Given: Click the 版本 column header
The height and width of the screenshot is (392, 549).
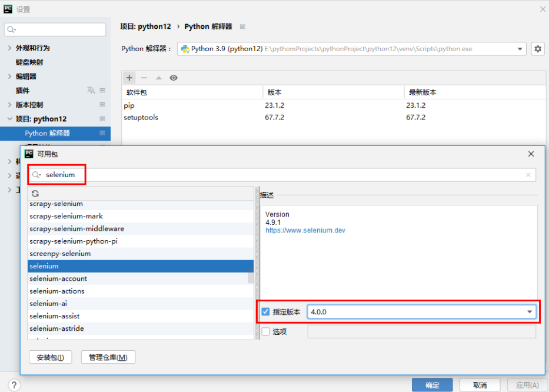Looking at the screenshot, I should [333, 92].
